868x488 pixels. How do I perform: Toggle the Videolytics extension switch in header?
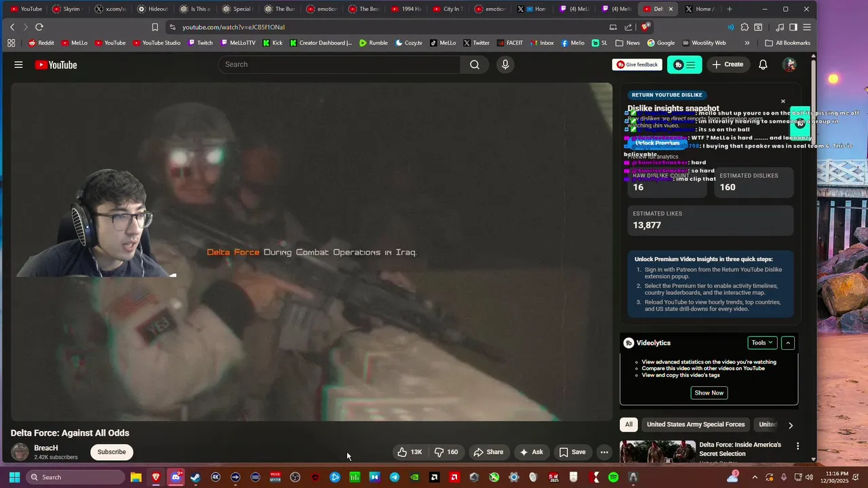[685, 64]
